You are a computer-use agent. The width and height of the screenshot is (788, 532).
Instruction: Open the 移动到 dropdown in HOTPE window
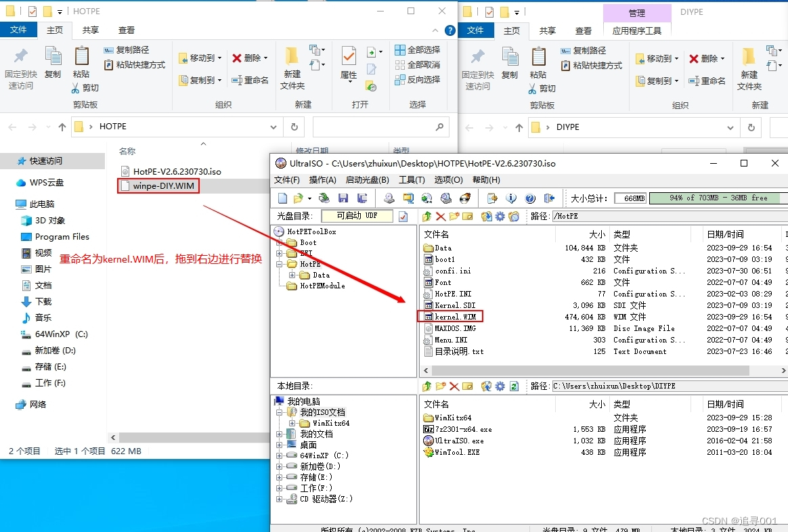[x=219, y=58]
